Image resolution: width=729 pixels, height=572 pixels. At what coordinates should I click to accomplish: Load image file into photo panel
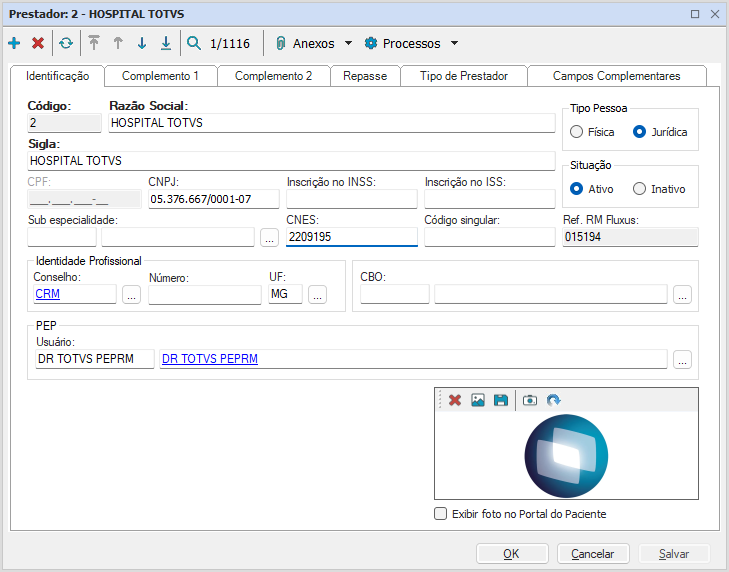coord(478,400)
